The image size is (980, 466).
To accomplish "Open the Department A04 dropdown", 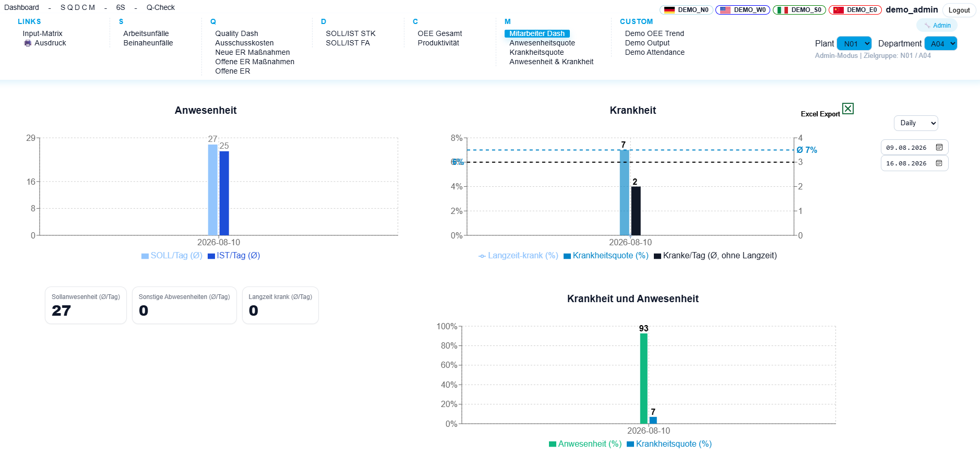I will point(941,43).
